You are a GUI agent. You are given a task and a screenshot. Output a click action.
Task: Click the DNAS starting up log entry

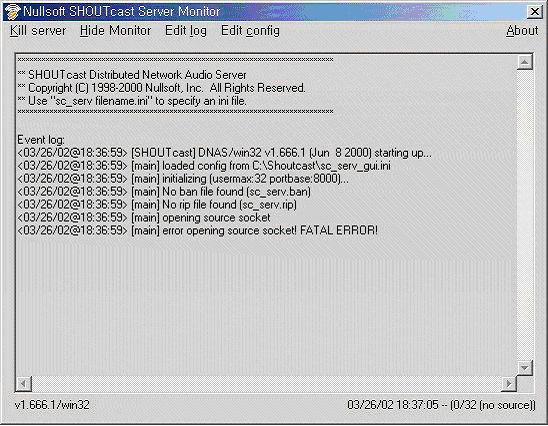click(224, 153)
